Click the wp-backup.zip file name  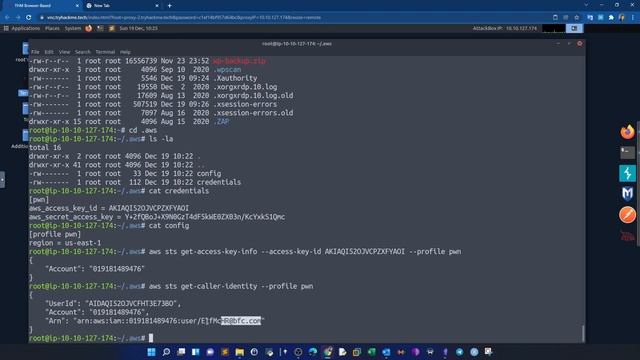[x=239, y=61]
